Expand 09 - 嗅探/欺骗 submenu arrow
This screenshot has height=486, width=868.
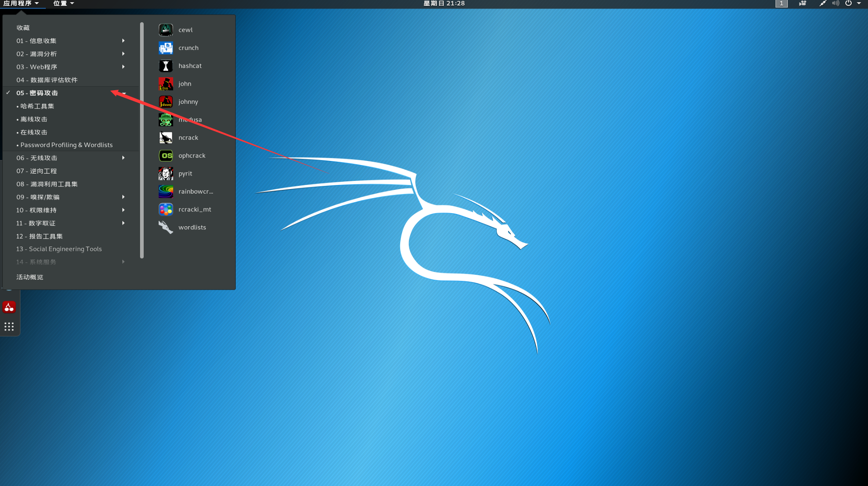(123, 197)
